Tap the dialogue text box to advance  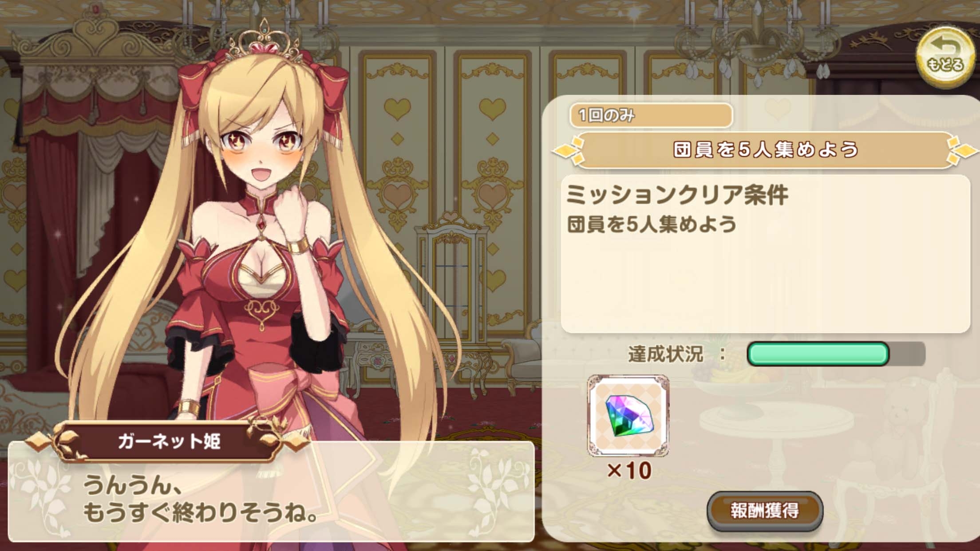271,491
